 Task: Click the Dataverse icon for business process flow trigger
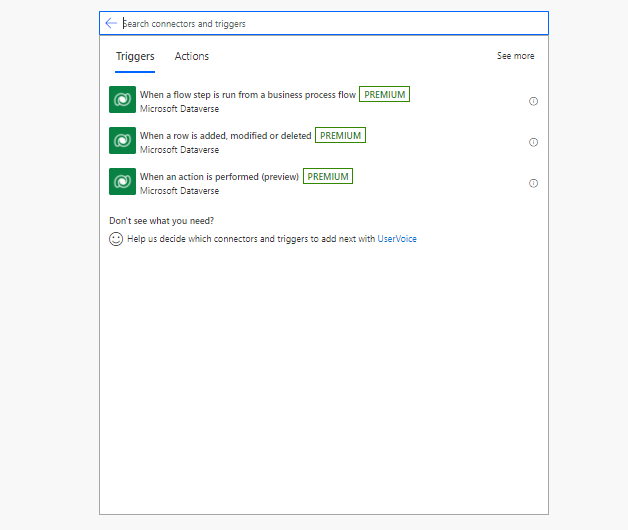point(123,99)
